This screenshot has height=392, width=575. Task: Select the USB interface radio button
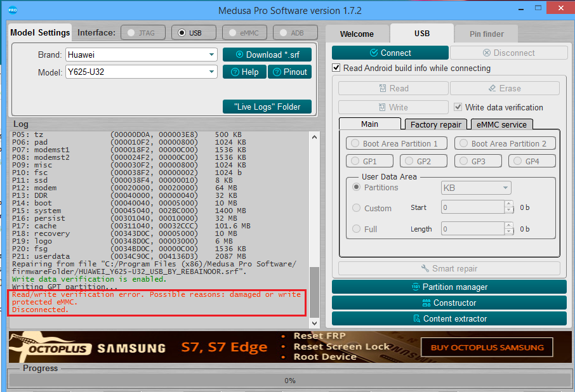182,32
